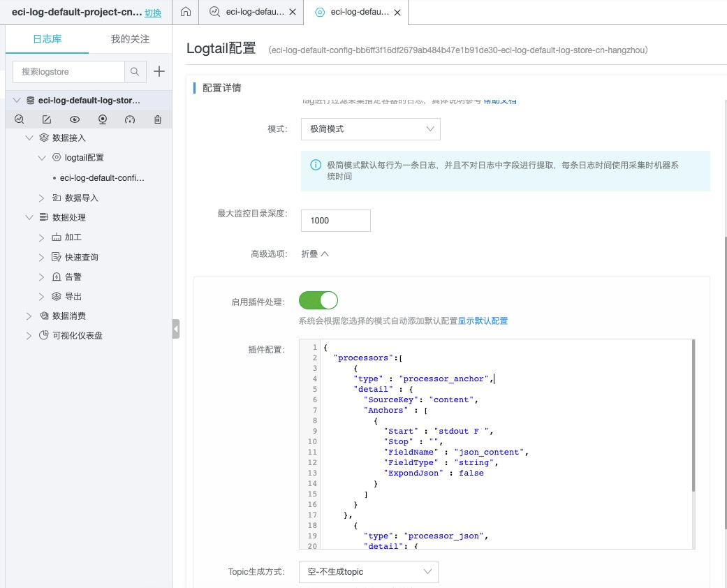Expand the 加工 tree chevron

42,237
